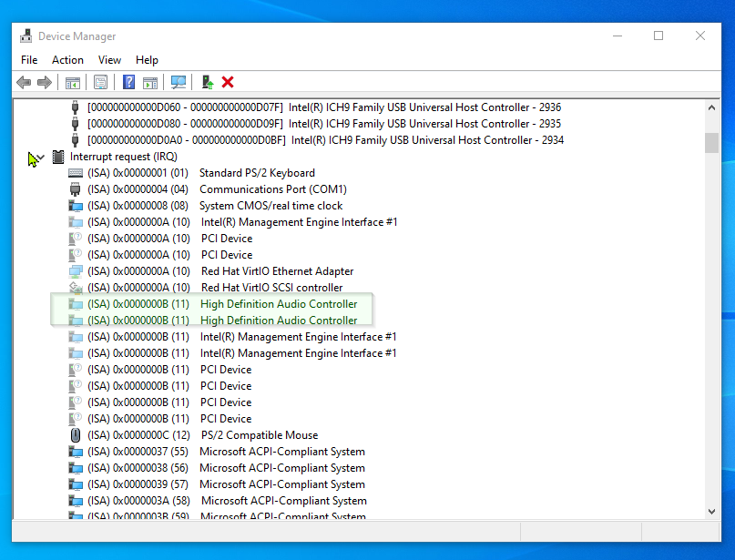Click scrollbar up arrow
The image size is (735, 560).
[711, 107]
